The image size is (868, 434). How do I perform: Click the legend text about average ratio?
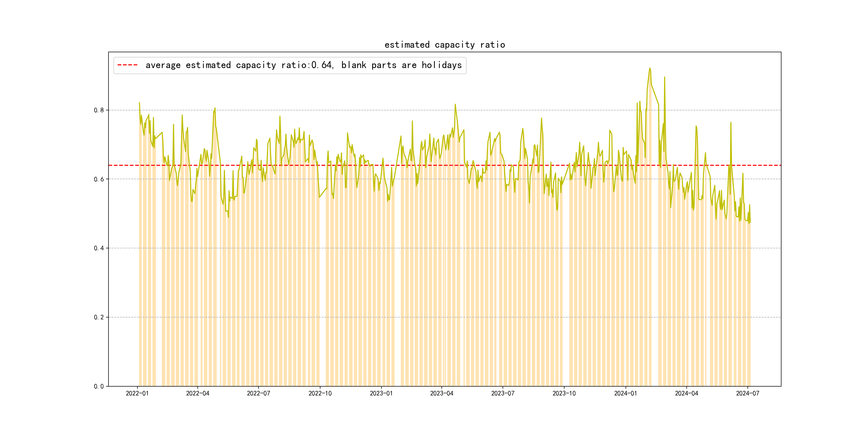point(303,65)
